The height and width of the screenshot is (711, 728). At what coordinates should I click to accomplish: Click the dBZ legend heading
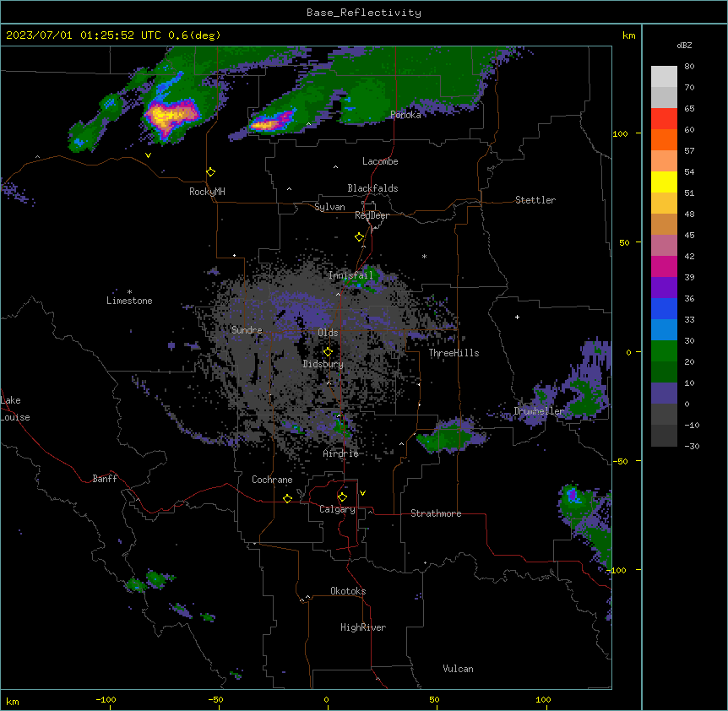[x=684, y=46]
